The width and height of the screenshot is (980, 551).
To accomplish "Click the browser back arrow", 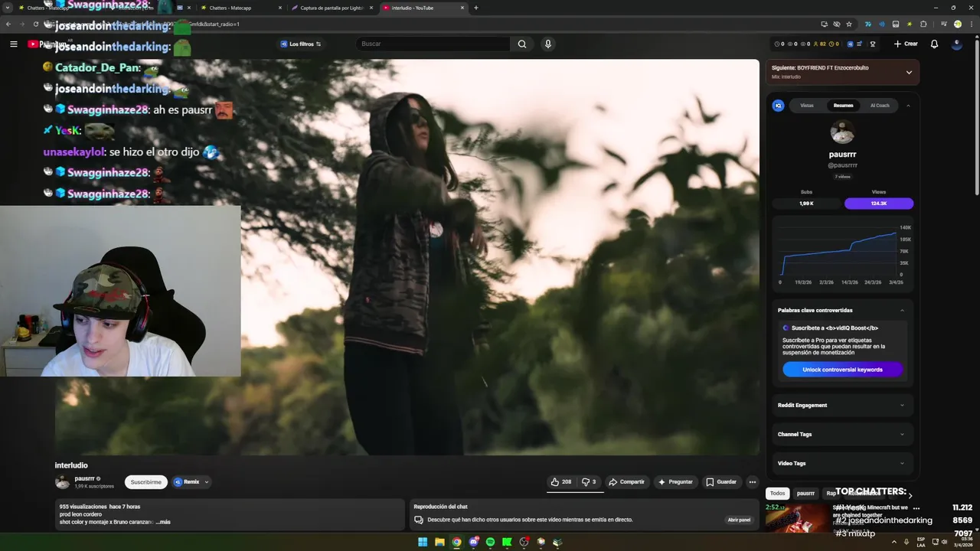I will coord(8,24).
